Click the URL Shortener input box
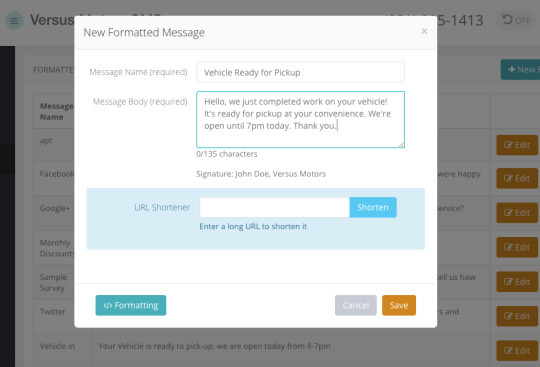 (274, 207)
